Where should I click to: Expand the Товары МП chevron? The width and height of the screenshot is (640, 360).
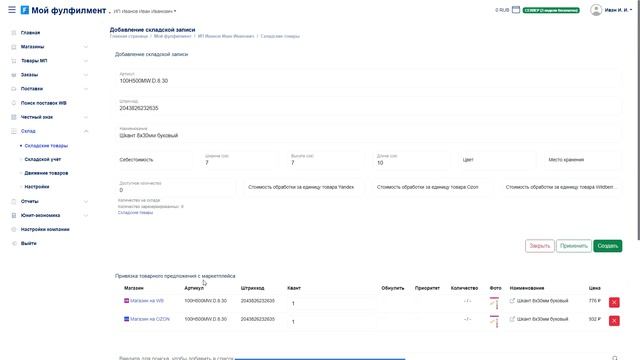click(x=86, y=61)
